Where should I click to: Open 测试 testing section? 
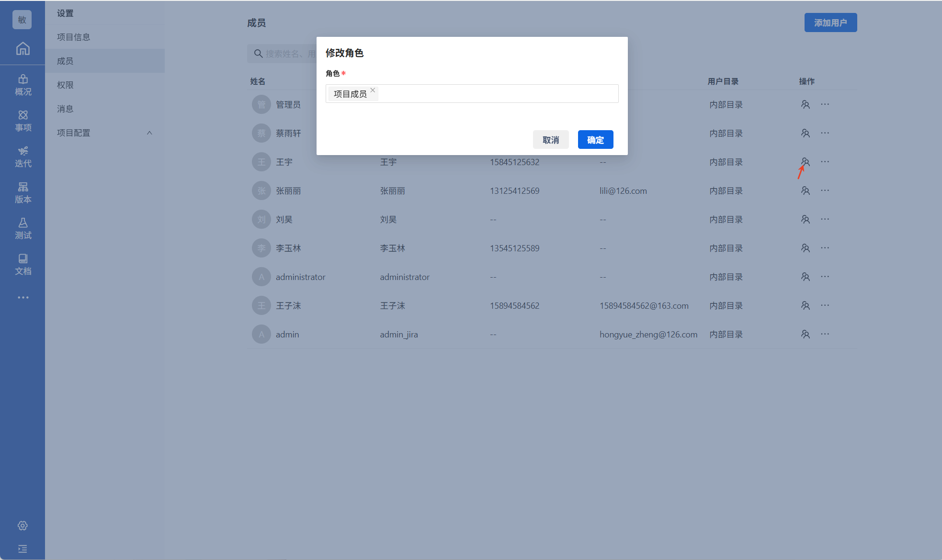[23, 228]
